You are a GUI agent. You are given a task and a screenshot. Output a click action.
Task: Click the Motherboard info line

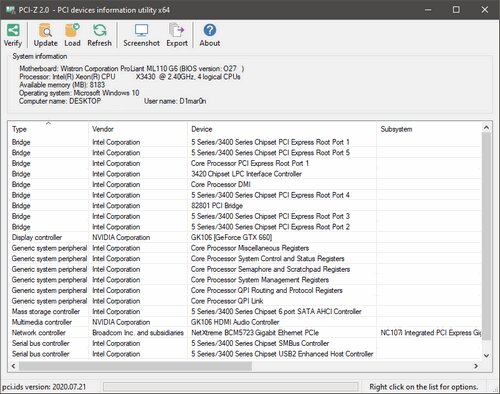tap(132, 69)
